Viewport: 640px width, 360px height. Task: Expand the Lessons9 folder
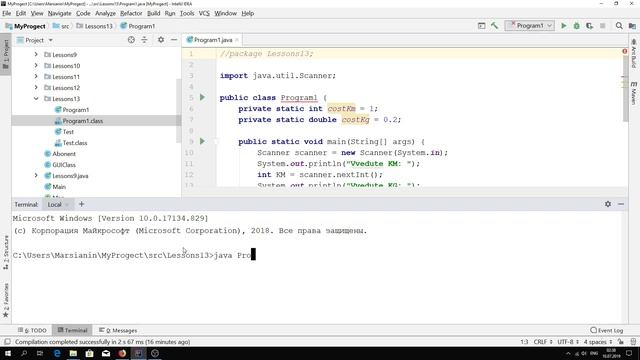pyautogui.click(x=36, y=54)
